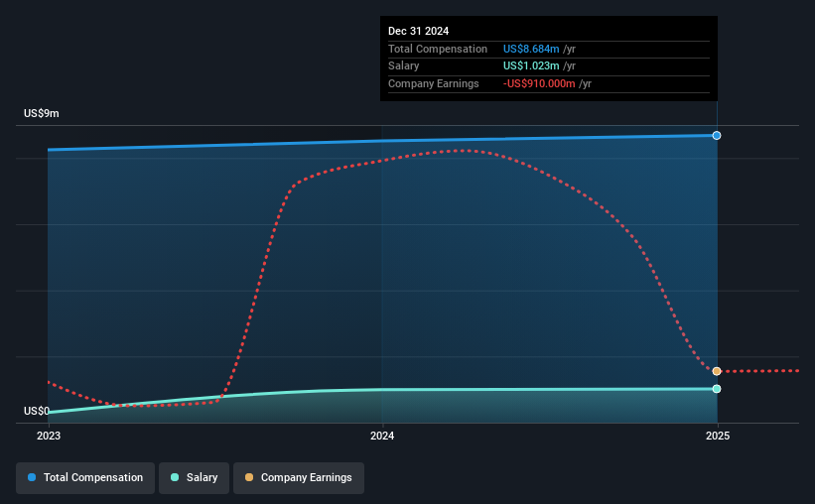Viewport: 815px width, 504px height.
Task: Click the tooltip Total Compensation label
Action: [x=438, y=49]
